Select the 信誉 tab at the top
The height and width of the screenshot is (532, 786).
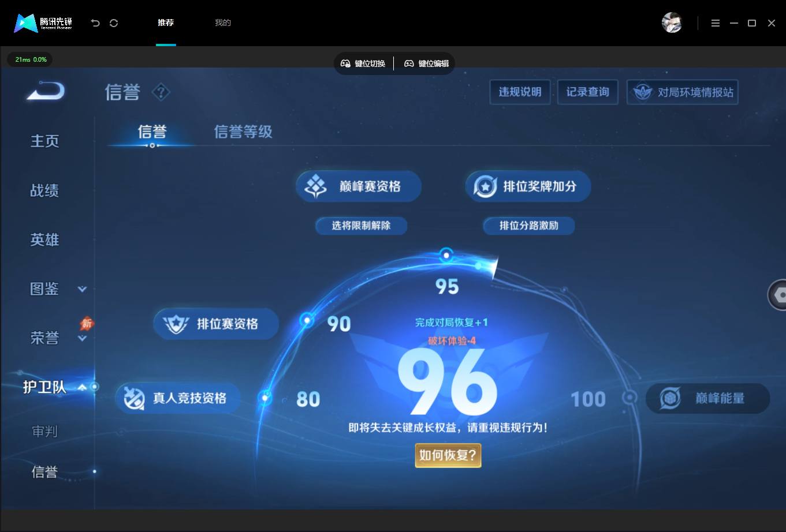point(152,132)
